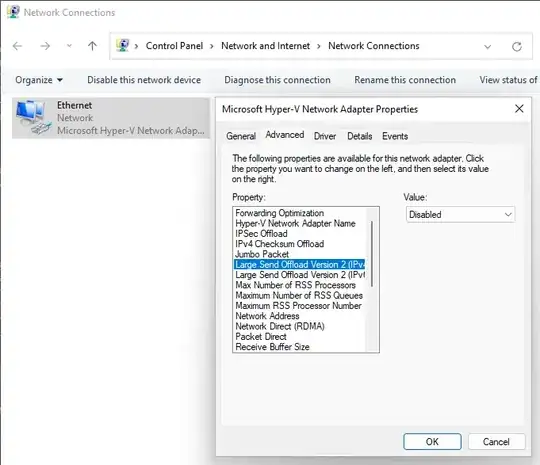Open the Events tab

(395, 136)
